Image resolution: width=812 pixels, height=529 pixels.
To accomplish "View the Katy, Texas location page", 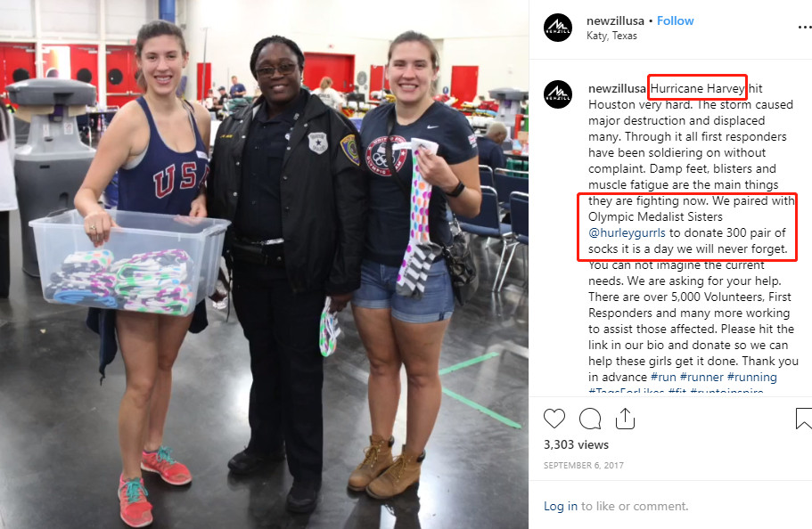I will tap(611, 36).
